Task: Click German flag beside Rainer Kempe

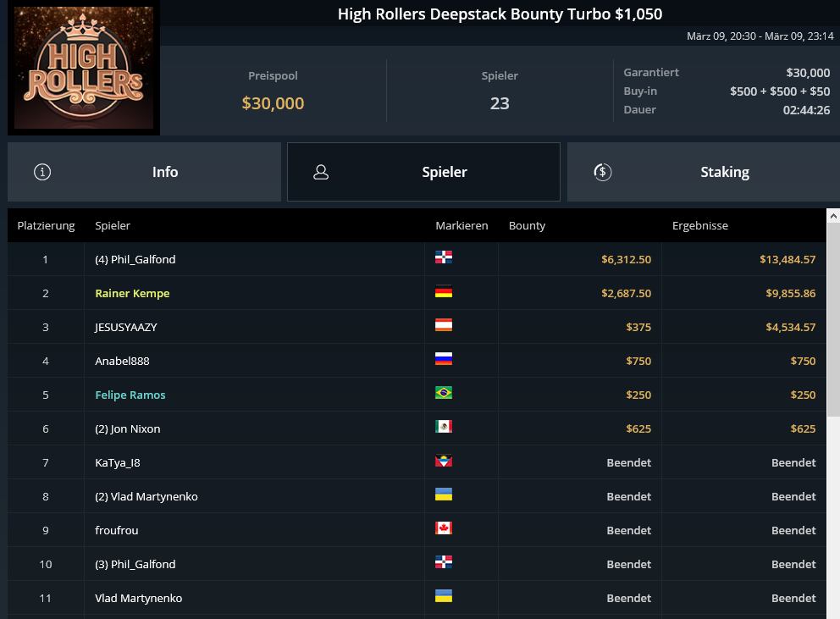Action: 444,291
